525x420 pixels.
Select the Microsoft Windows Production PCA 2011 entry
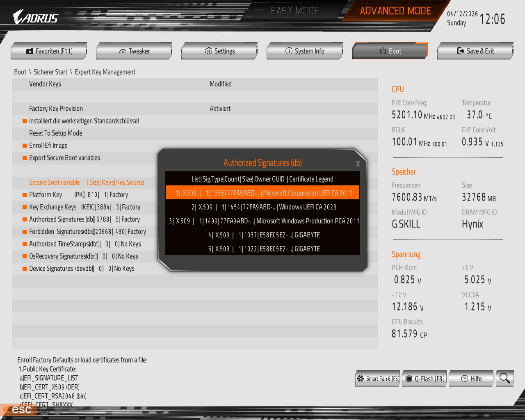point(262,221)
